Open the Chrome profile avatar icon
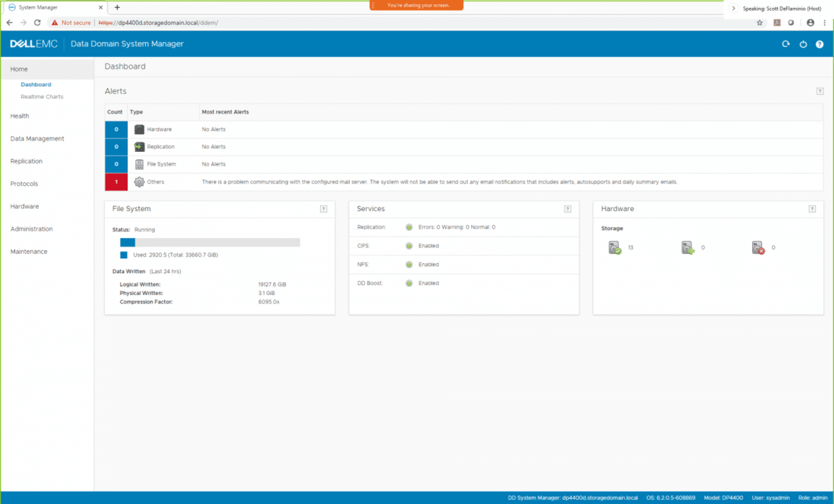This screenshot has width=834, height=504. [810, 23]
